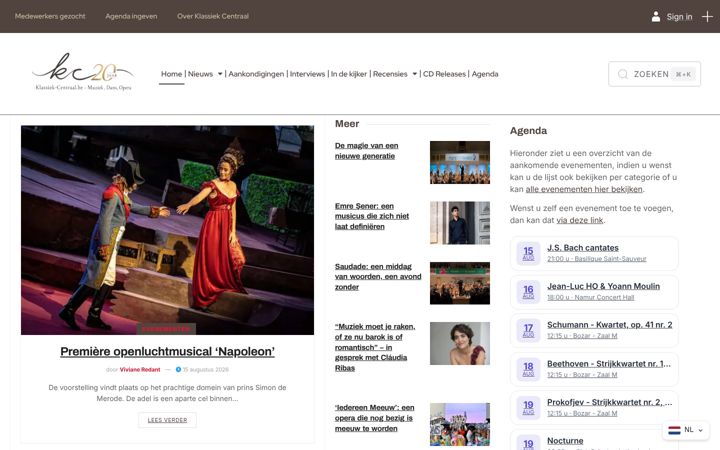This screenshot has height=450, width=720.
Task: Click '21:00 u - Basilique Saint-Sauveur' detail
Action: pyautogui.click(x=596, y=259)
